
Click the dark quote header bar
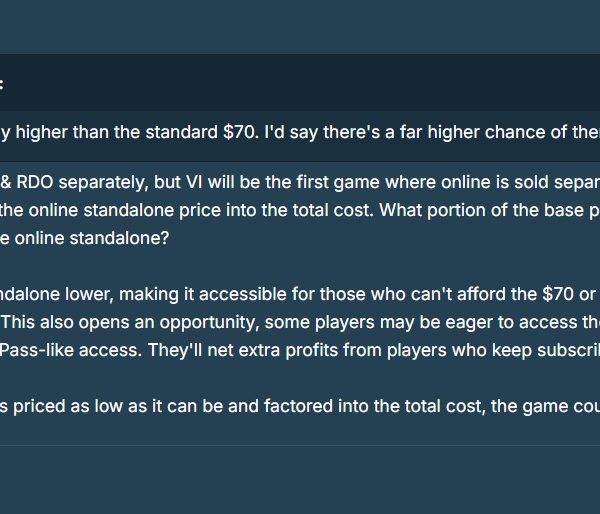pyautogui.click(x=300, y=82)
